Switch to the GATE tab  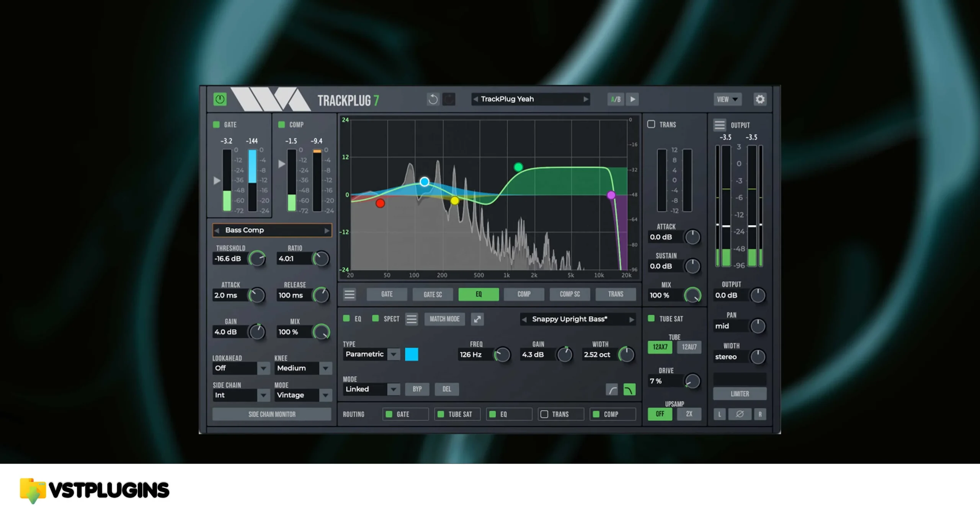pyautogui.click(x=387, y=294)
